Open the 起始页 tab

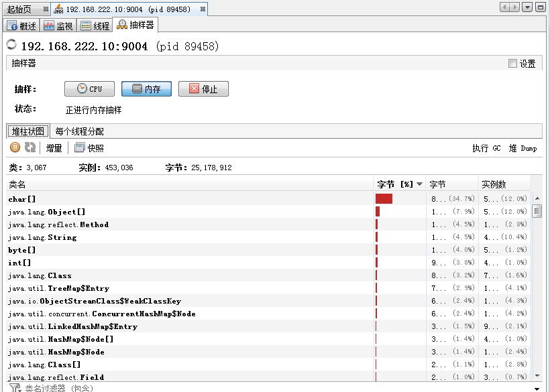click(x=26, y=9)
